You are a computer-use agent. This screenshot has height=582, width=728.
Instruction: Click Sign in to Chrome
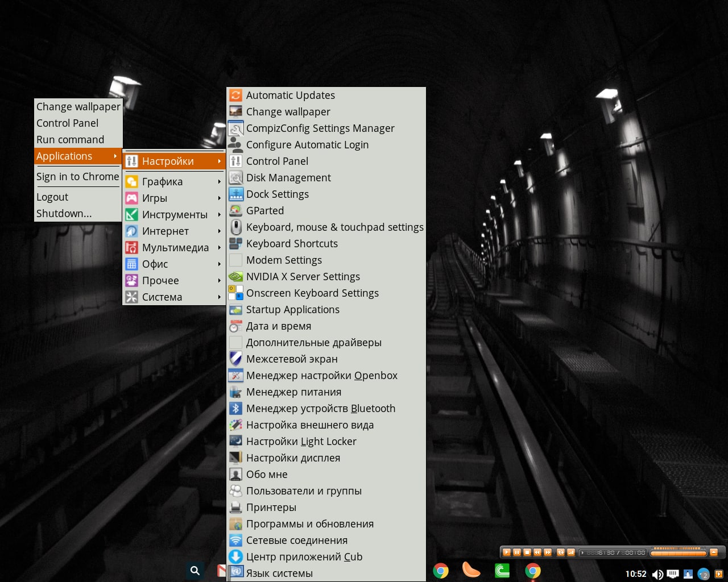(78, 177)
